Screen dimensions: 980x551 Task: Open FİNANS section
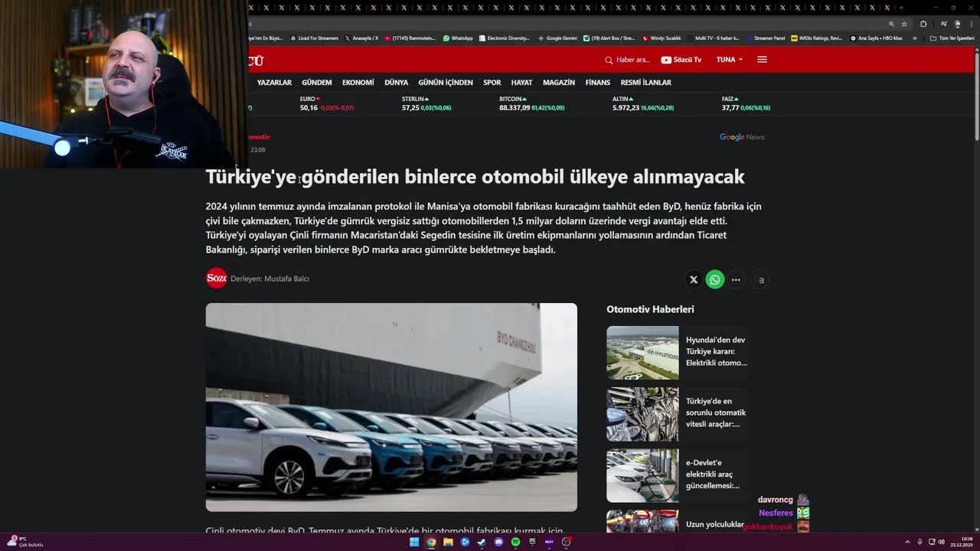pos(598,83)
